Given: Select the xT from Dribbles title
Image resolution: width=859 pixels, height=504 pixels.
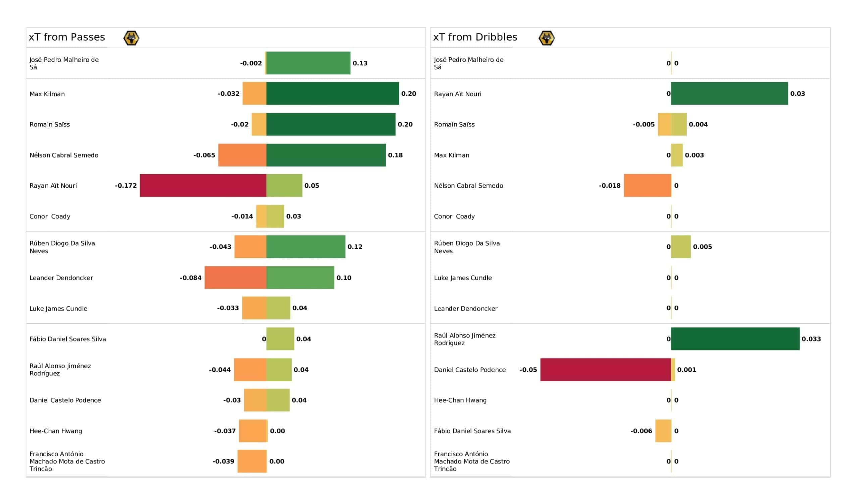Looking at the screenshot, I should tap(475, 37).
